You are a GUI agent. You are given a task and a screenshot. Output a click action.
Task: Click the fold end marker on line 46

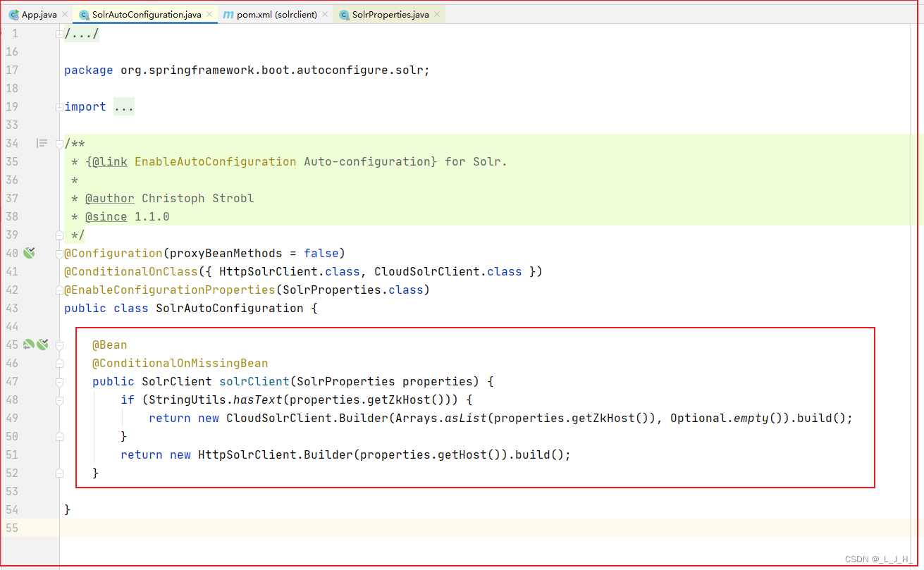(59, 363)
